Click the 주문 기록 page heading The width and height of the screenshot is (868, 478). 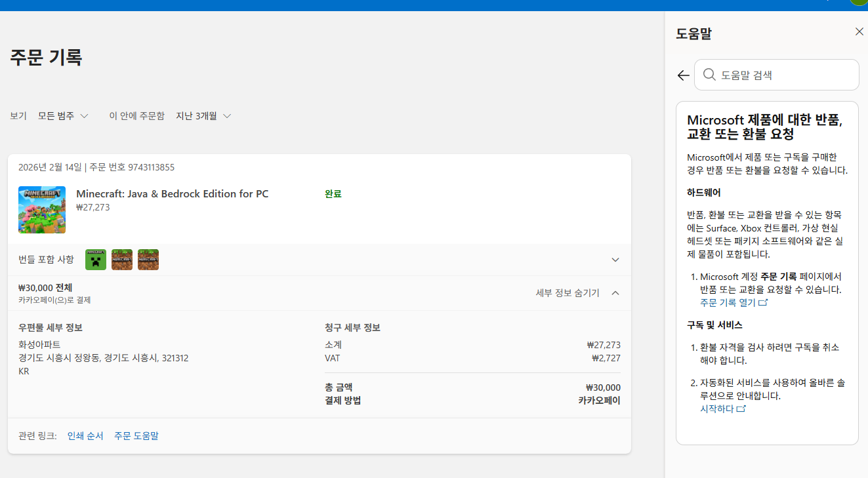(x=46, y=57)
